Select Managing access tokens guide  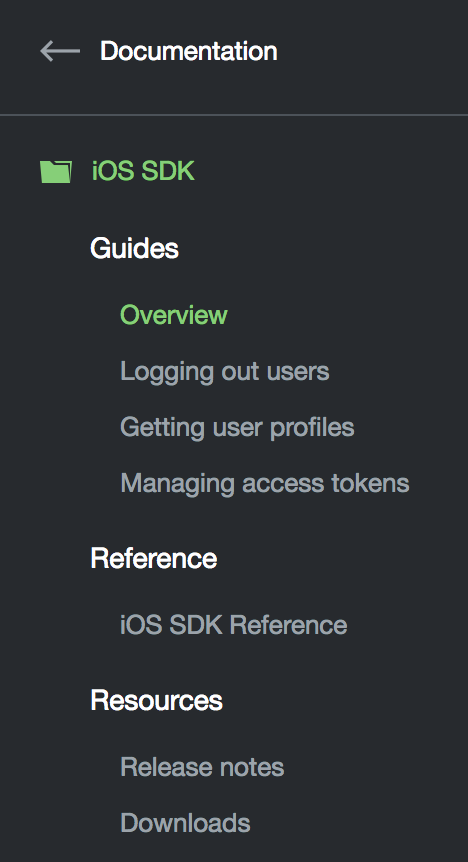(265, 484)
